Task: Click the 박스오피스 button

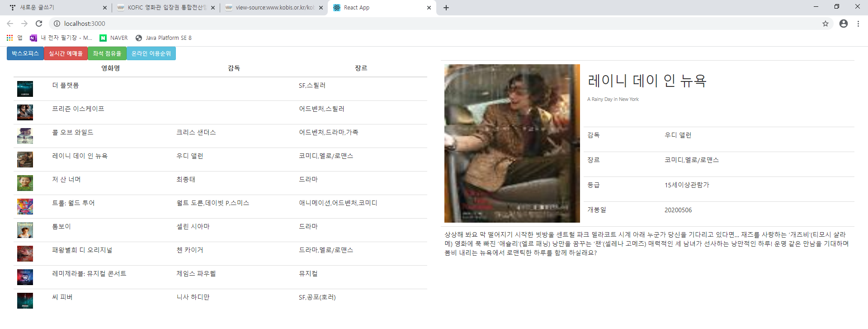Action: [25, 53]
